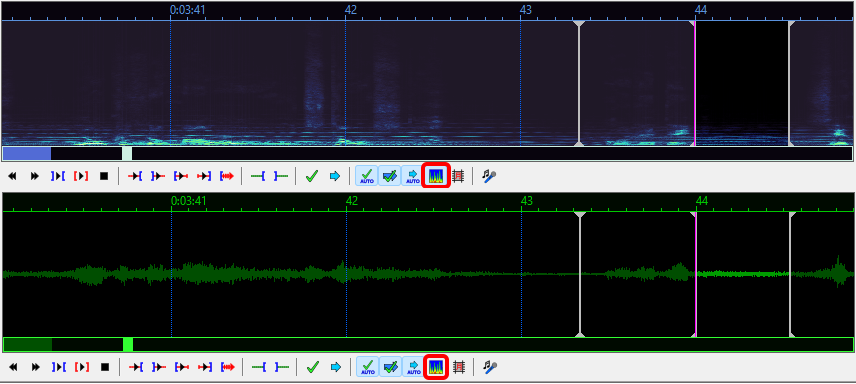Toggle auto-scroll in spectrum view toolbar
Screen dimensions: 856x384
tap(412, 176)
